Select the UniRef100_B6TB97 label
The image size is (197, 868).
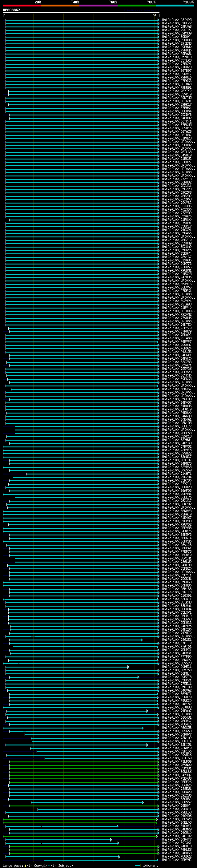pyautogui.click(x=177, y=71)
